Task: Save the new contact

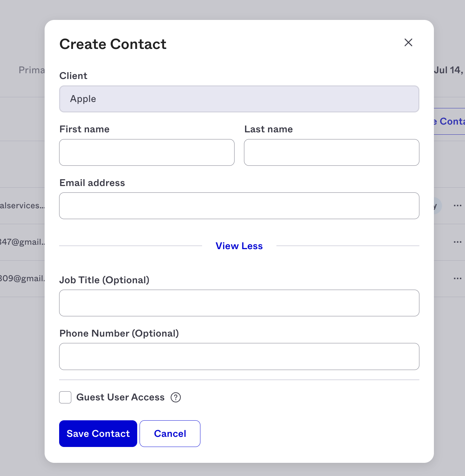Action: coord(98,433)
